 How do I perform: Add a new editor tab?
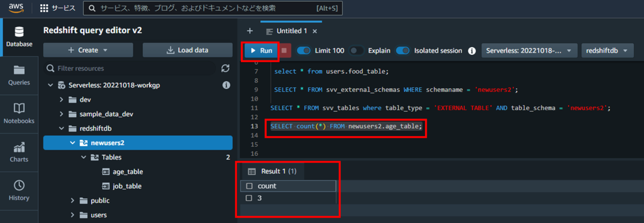250,31
